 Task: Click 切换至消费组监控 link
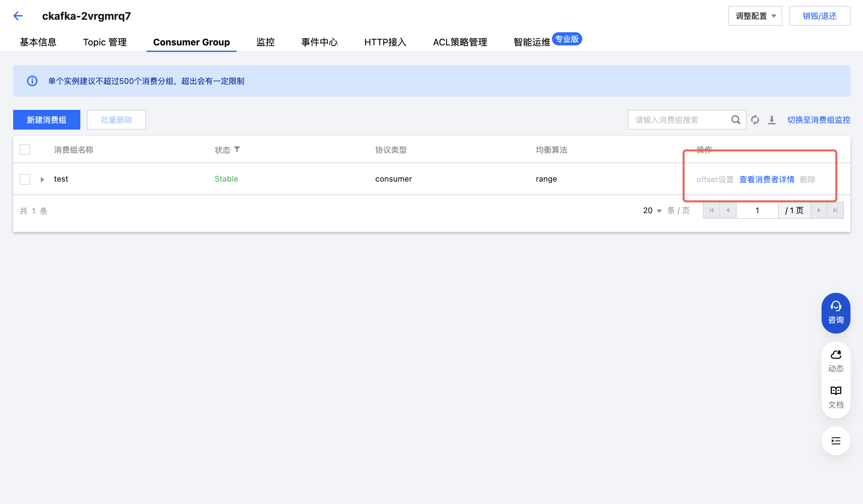pos(819,120)
